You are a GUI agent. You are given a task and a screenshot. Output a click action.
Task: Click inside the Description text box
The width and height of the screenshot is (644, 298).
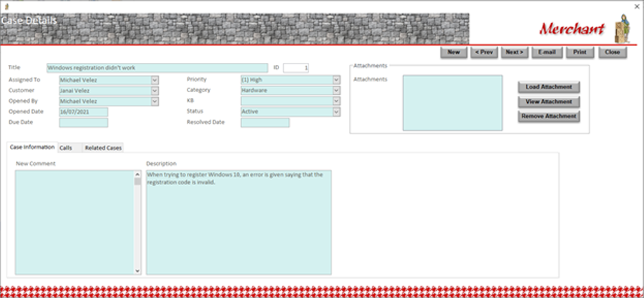pyautogui.click(x=238, y=222)
